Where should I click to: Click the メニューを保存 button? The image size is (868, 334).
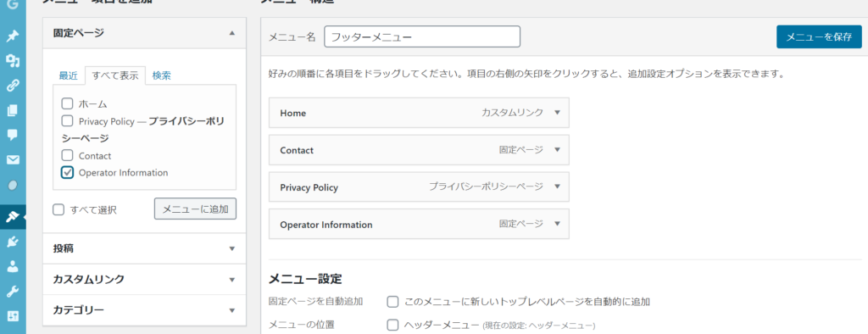(819, 37)
